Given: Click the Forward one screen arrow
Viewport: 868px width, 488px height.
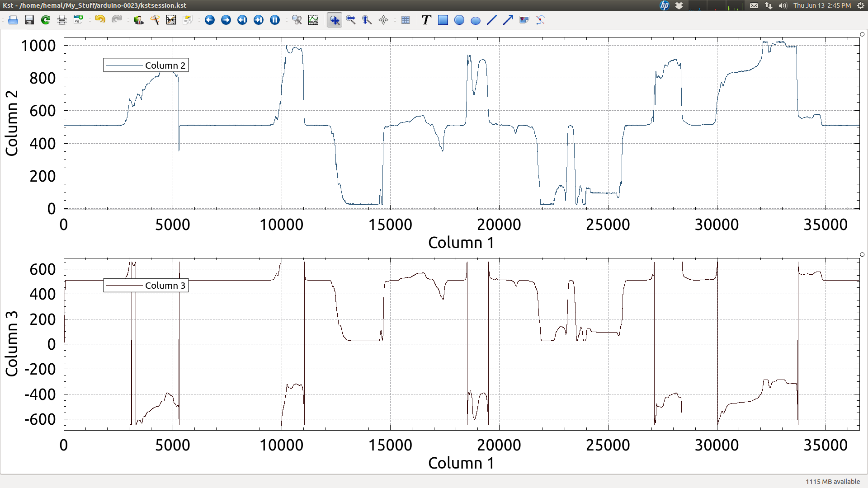Looking at the screenshot, I should click(x=226, y=20).
